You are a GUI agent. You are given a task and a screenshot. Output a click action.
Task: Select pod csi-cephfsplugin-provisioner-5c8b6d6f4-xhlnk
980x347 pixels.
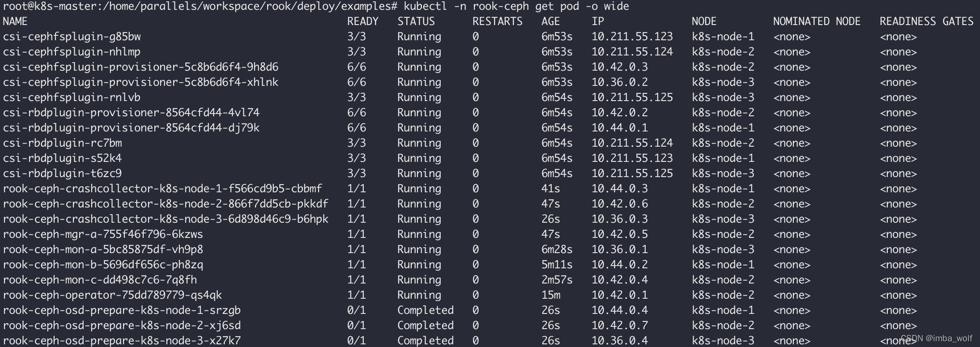[141, 82]
